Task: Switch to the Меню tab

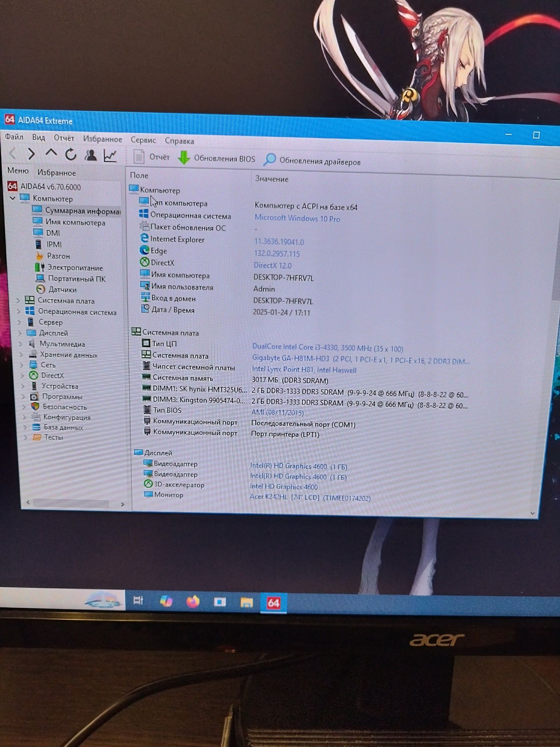Action: 18,171
